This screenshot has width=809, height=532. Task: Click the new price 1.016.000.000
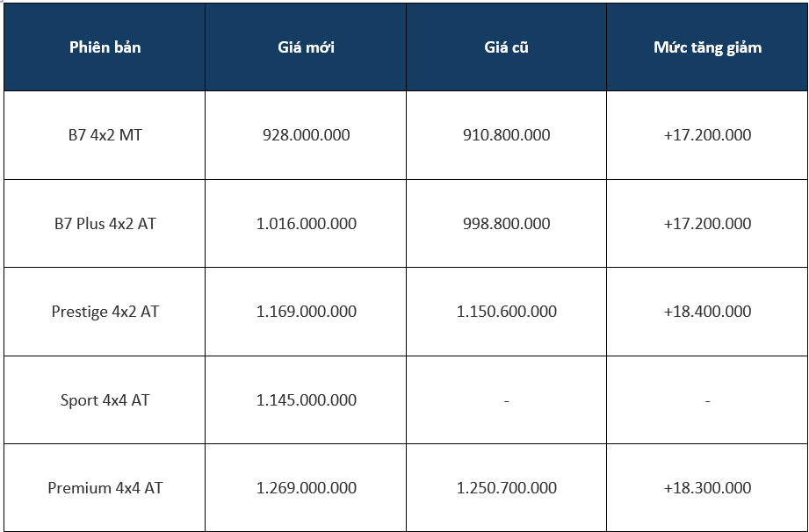(x=306, y=223)
